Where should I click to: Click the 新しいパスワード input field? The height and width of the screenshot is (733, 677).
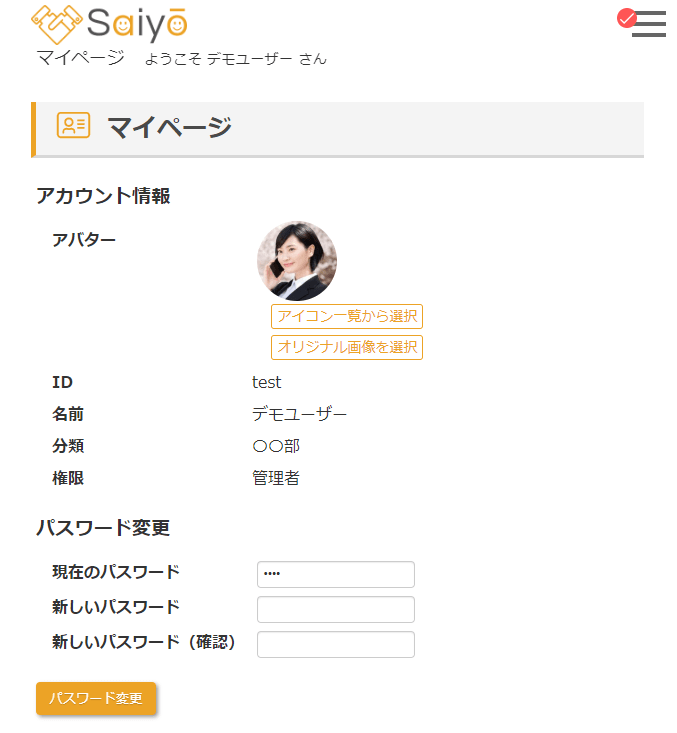pyautogui.click(x=335, y=609)
